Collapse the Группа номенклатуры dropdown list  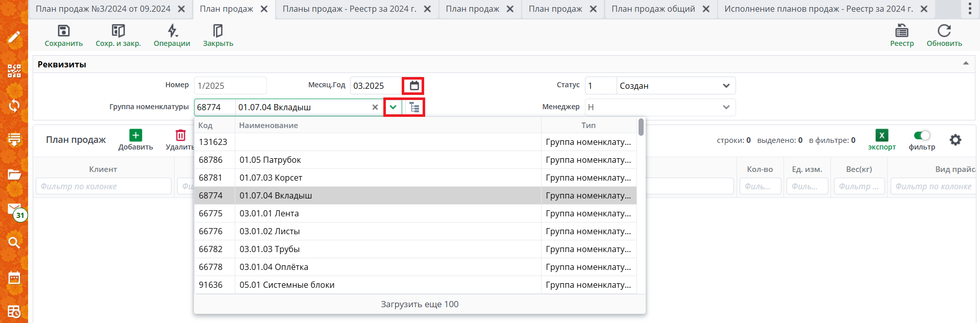[393, 107]
